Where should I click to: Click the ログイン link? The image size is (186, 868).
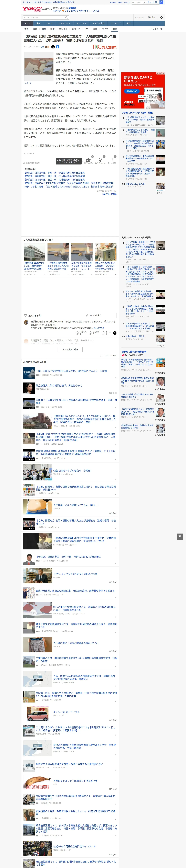tap(57, 11)
